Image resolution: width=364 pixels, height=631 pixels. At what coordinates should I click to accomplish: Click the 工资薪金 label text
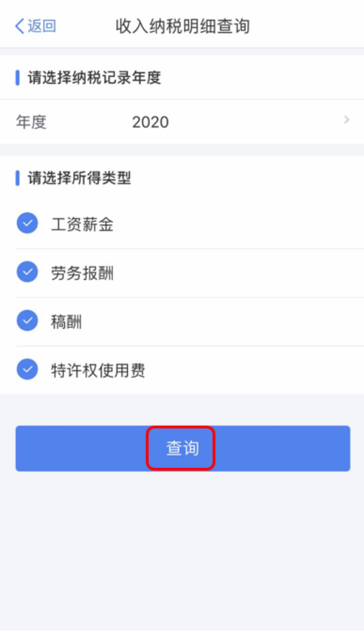click(82, 225)
